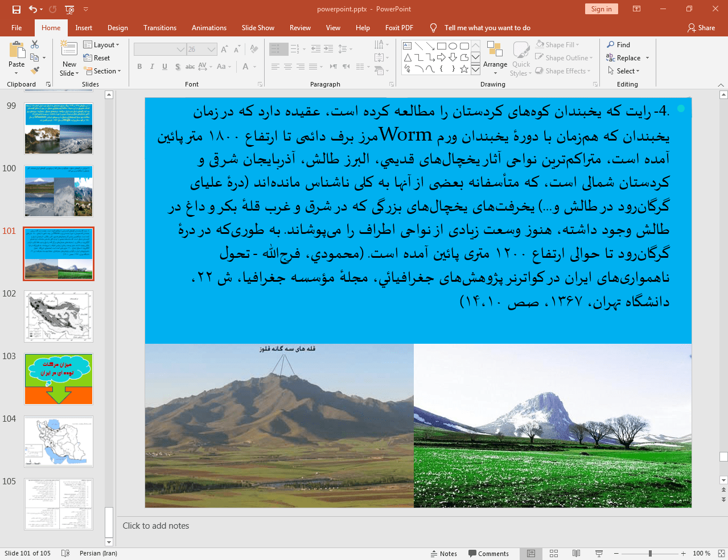Screen dimensions: 728x560
Task: Switch to the Animations tab
Action: (209, 28)
